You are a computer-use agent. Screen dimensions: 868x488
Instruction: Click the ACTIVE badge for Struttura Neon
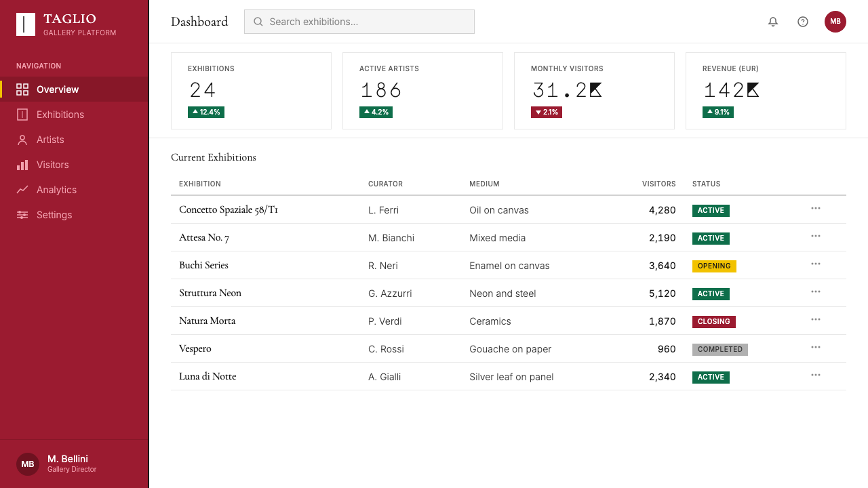[x=711, y=293]
